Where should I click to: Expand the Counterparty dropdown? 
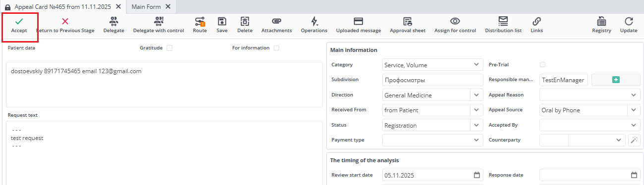[x=618, y=140]
